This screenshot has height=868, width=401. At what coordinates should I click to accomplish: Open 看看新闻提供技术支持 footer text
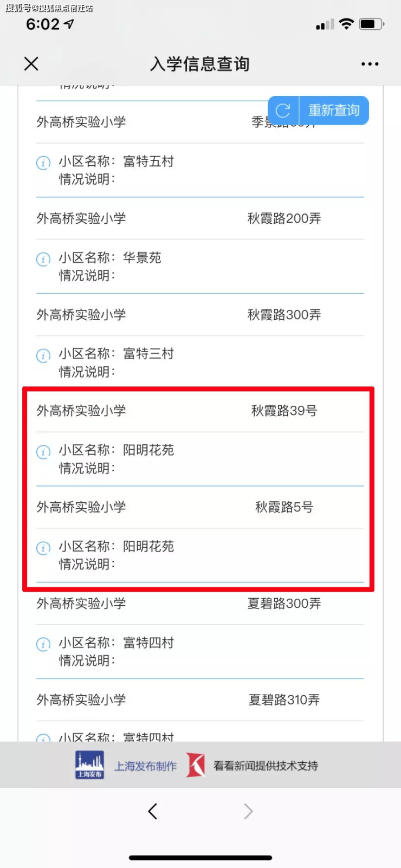click(266, 766)
